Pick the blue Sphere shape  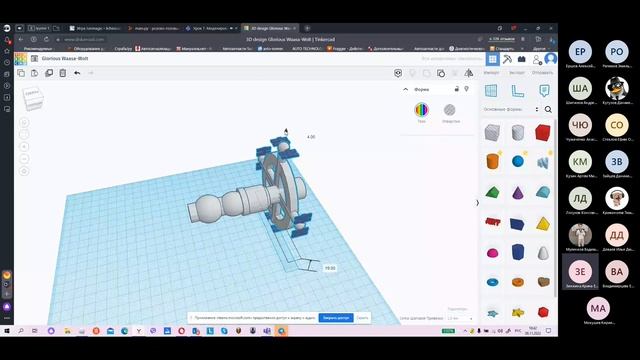pos(518,161)
